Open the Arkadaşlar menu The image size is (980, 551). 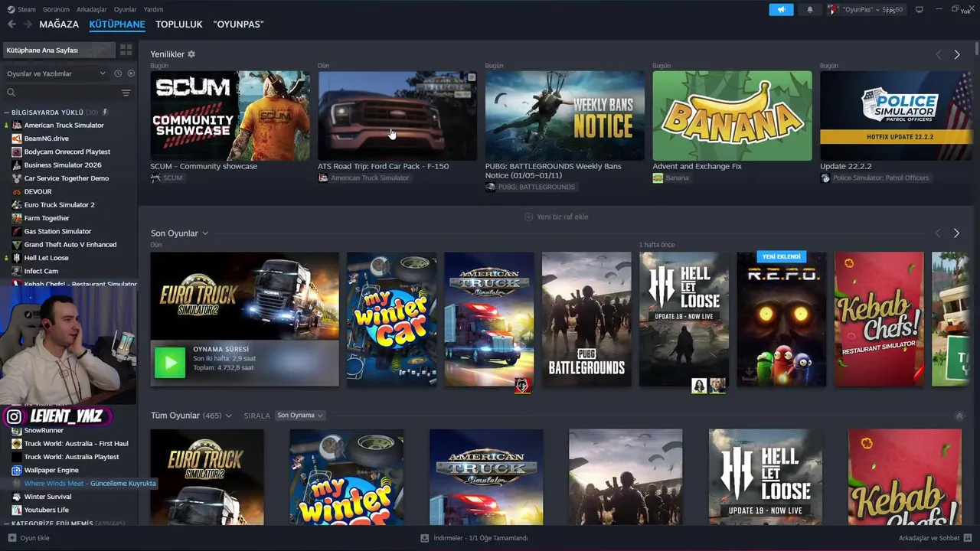[92, 9]
